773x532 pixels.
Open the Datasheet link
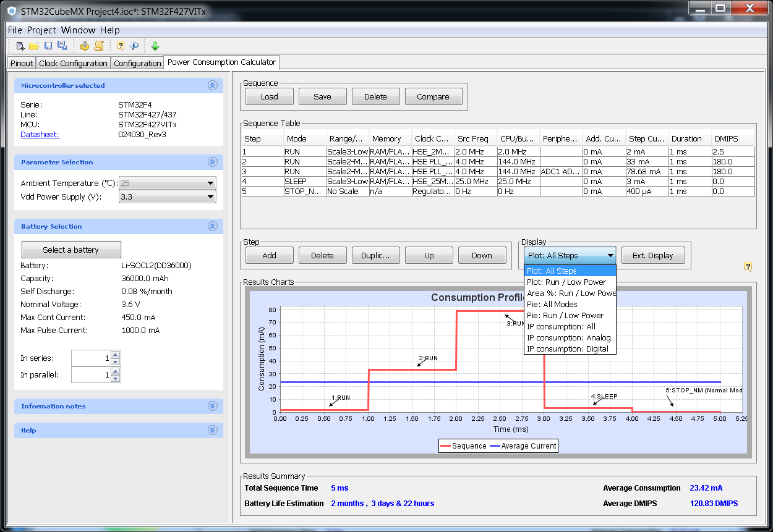(40, 134)
